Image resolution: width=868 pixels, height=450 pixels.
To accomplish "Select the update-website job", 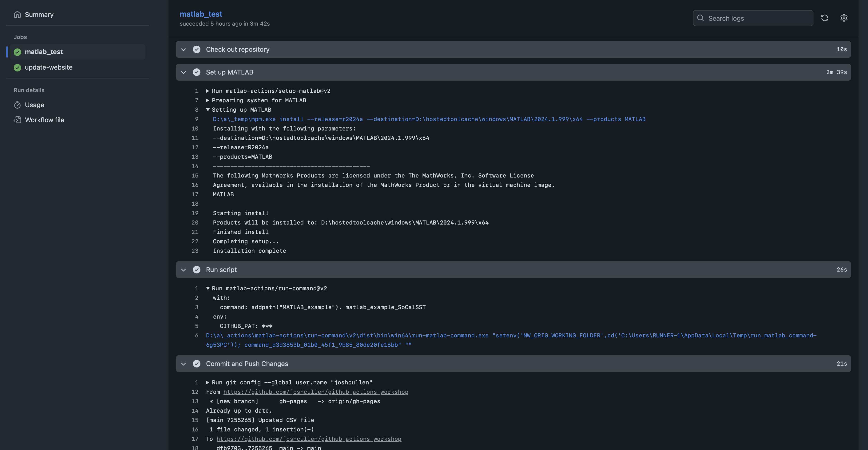I will tap(48, 67).
